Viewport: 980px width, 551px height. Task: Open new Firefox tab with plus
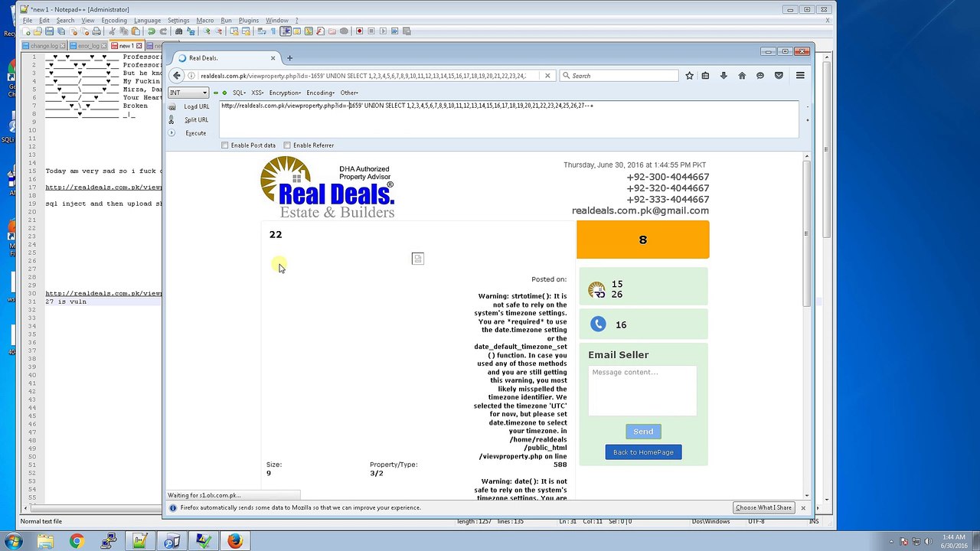(289, 58)
